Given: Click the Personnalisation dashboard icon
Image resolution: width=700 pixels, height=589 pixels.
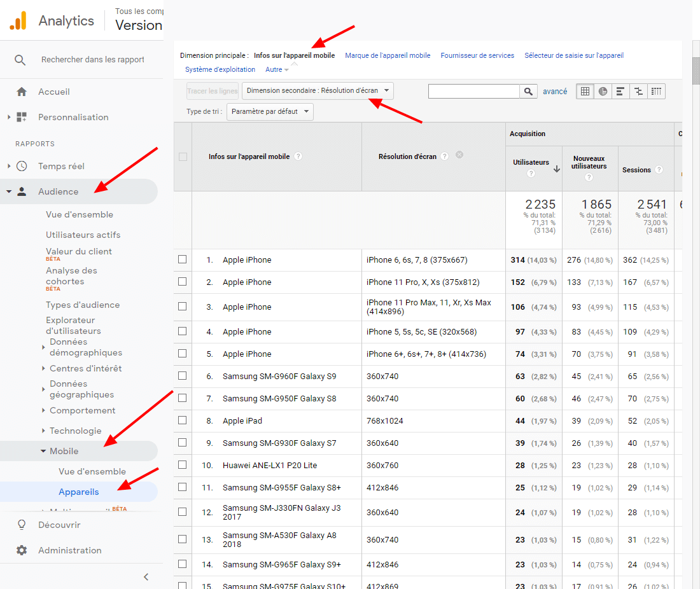Looking at the screenshot, I should tap(22, 117).
